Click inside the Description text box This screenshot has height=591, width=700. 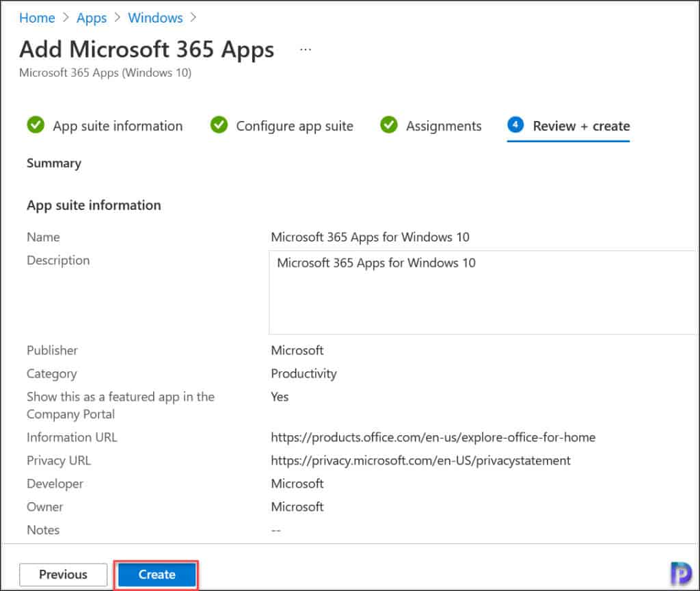[x=483, y=292]
